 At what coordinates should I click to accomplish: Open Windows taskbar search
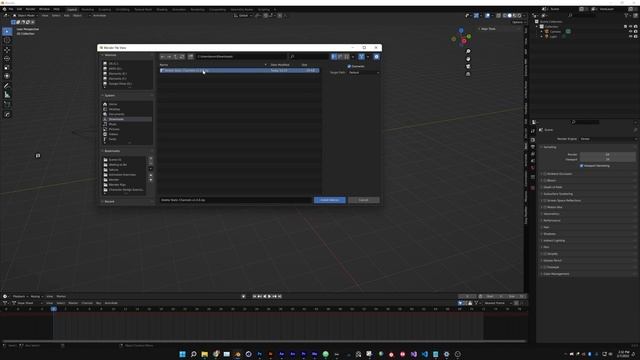(x=193, y=354)
